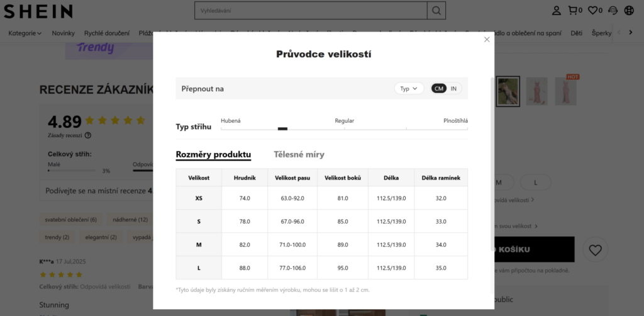The width and height of the screenshot is (644, 316).
Task: Open the wishlist heart in header
Action: point(592,11)
